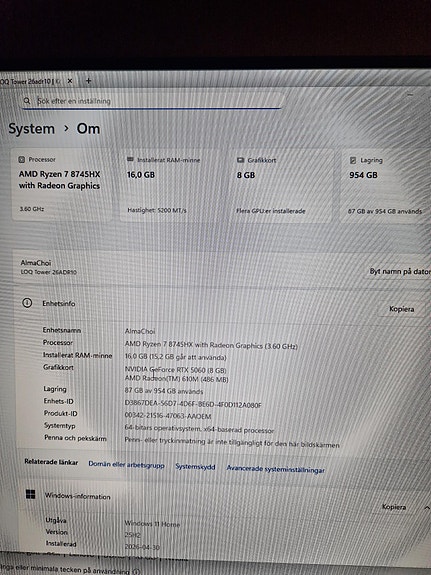Click the Installerad date 2026-04-30
This screenshot has height=575, width=431.
pos(142,547)
